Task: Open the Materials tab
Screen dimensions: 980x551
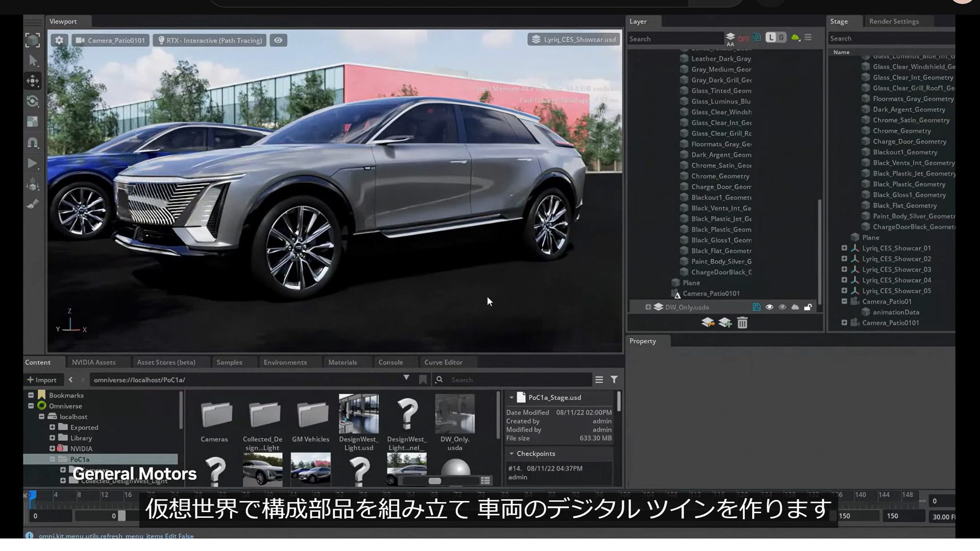Action: [342, 362]
